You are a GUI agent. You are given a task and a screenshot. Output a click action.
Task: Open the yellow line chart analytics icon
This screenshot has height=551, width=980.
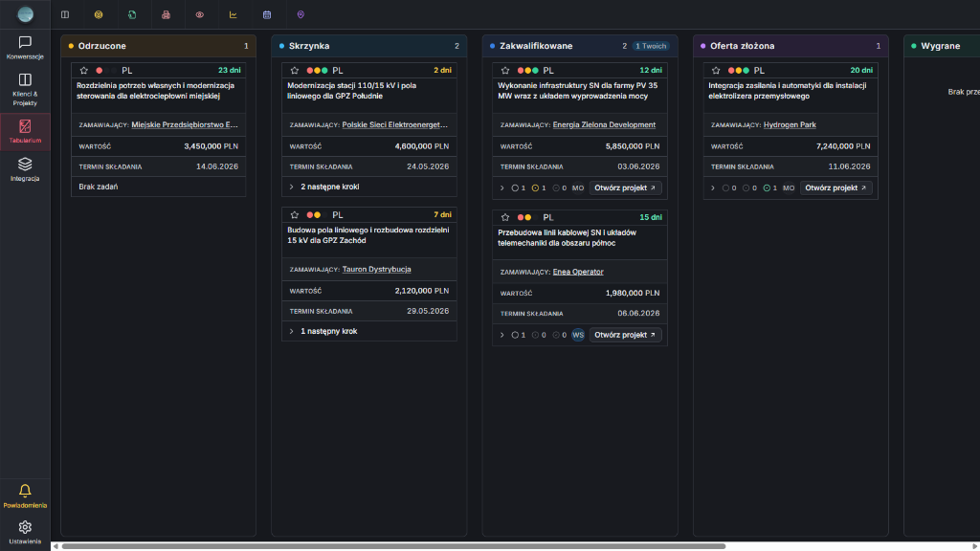[x=234, y=14]
